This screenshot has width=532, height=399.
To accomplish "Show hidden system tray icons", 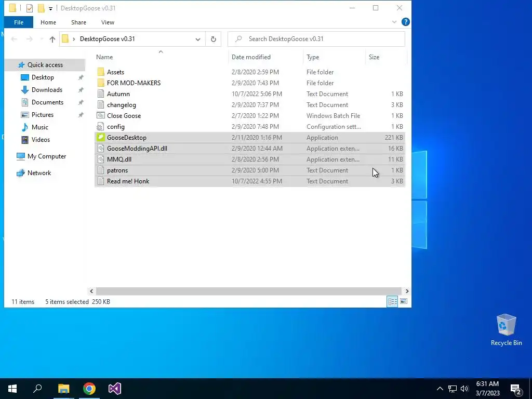I will [440, 389].
